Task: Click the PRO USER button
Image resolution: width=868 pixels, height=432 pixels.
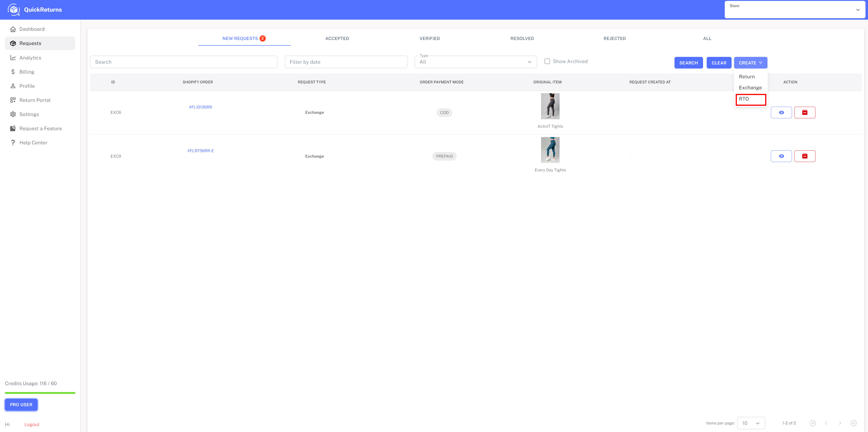Action: click(x=21, y=405)
